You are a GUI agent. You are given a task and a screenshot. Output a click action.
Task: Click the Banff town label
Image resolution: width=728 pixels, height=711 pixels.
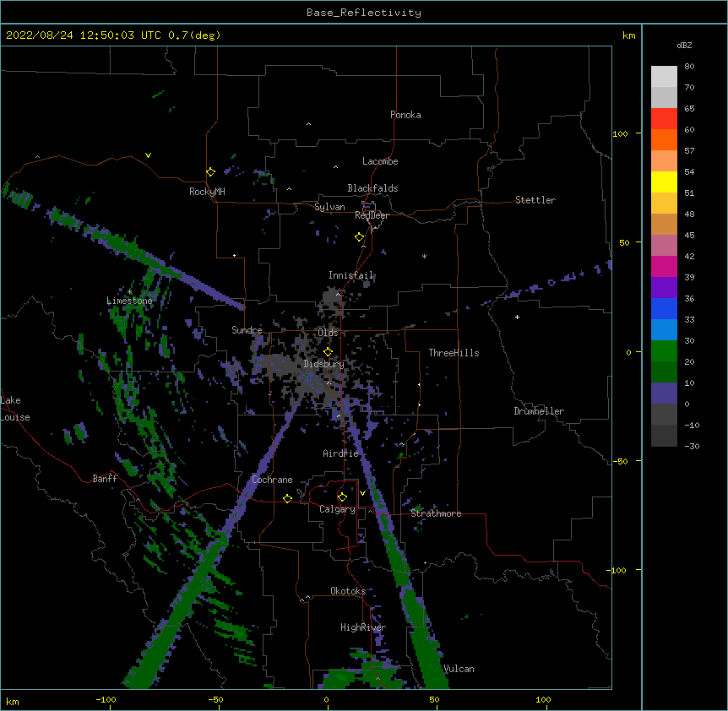(x=105, y=479)
